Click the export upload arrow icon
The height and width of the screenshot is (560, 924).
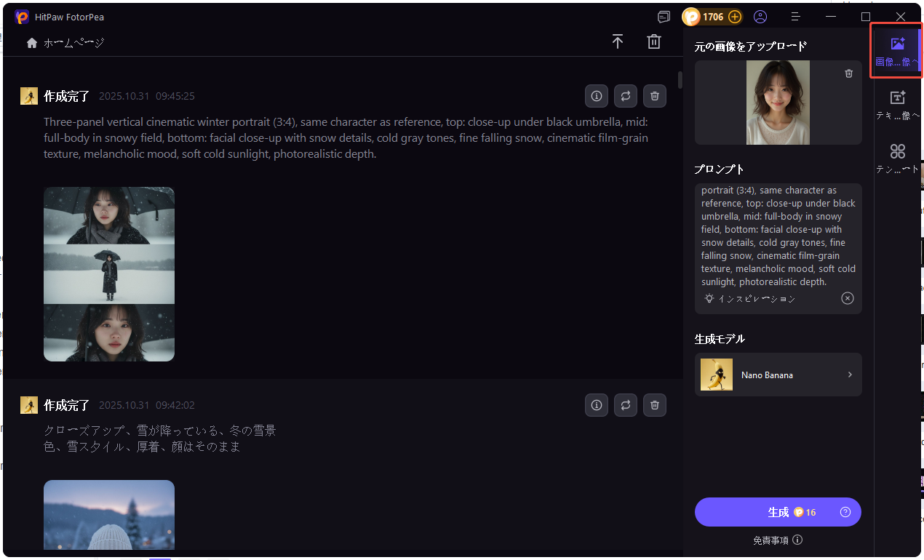click(x=618, y=42)
